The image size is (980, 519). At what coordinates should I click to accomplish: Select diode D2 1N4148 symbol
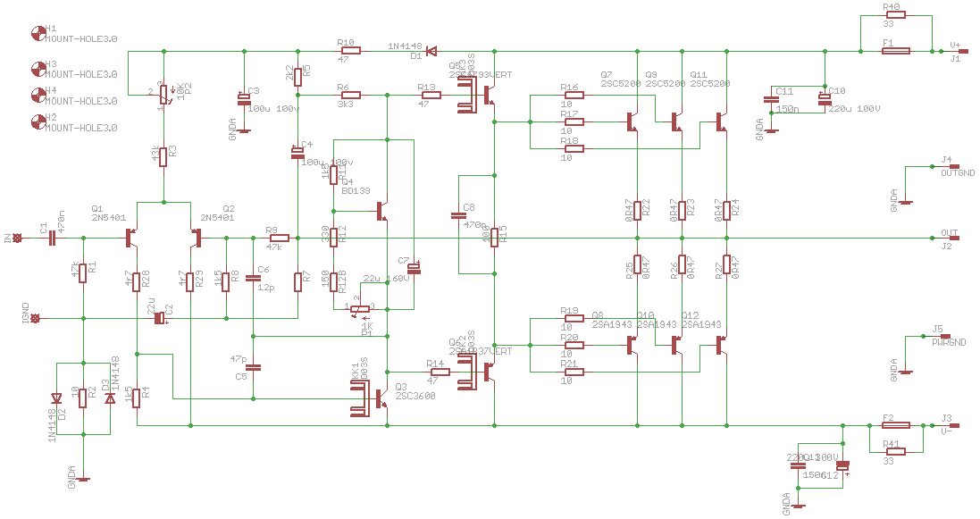pos(57,398)
